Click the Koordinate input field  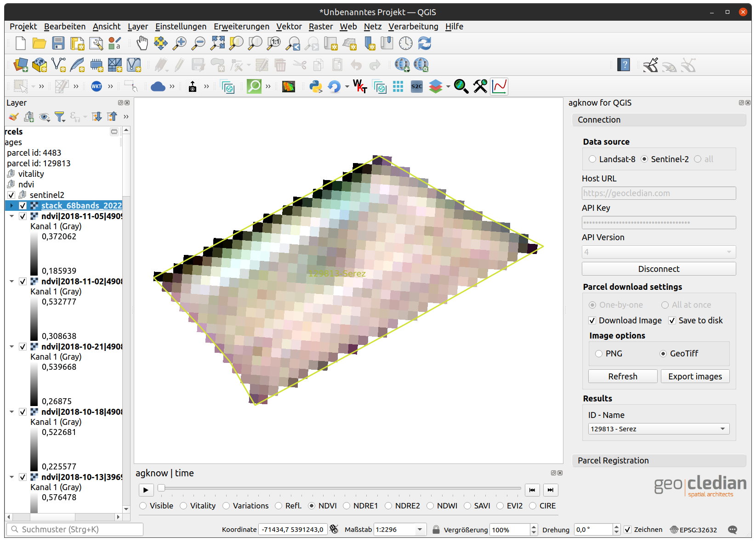point(293,530)
